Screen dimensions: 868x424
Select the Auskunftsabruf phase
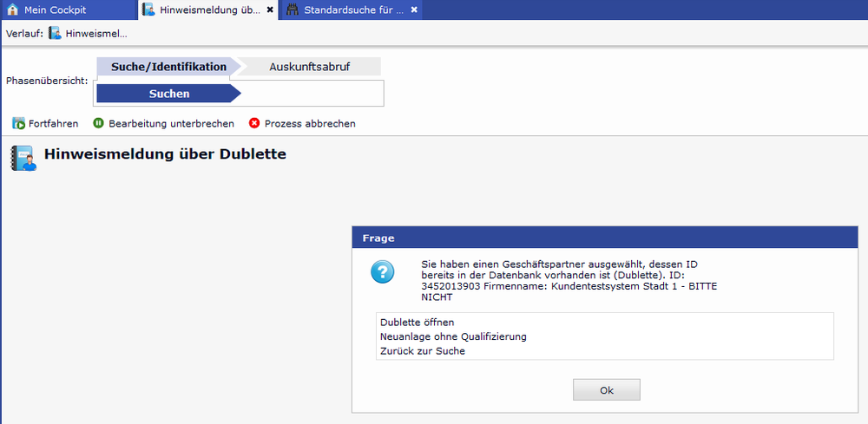point(309,67)
